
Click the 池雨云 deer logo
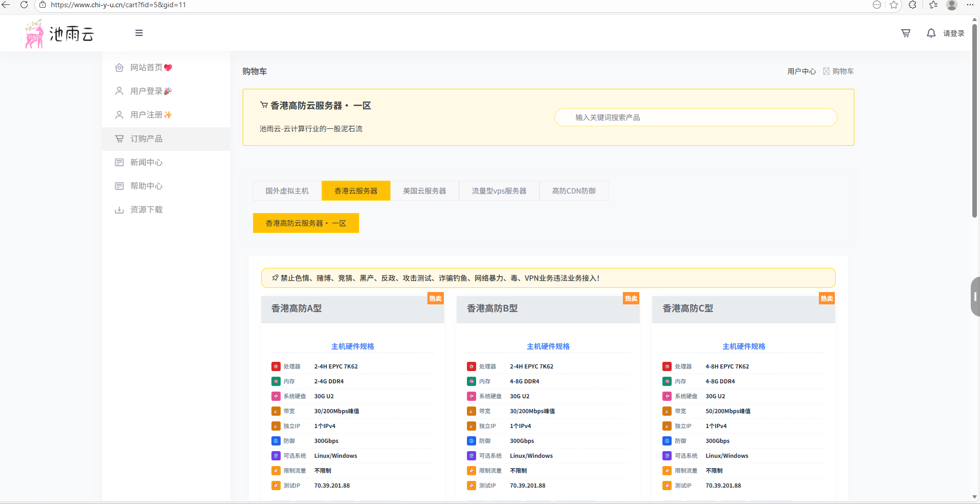tap(59, 34)
